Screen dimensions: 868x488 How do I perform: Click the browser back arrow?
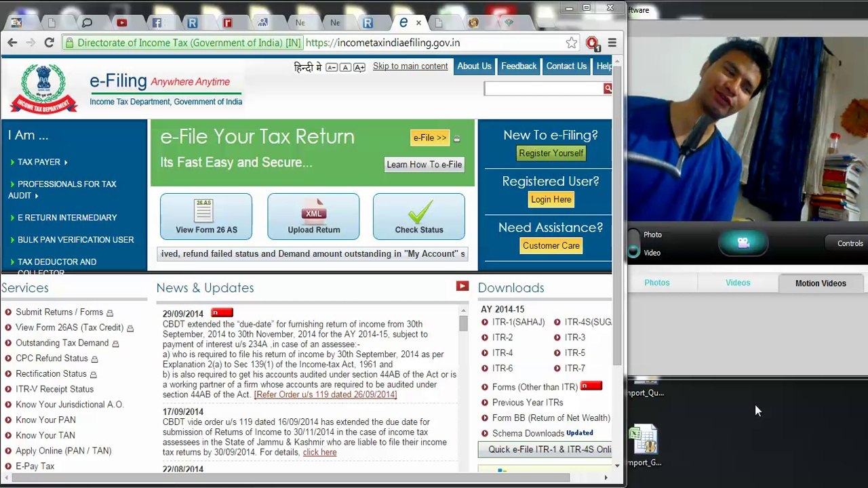[x=12, y=43]
